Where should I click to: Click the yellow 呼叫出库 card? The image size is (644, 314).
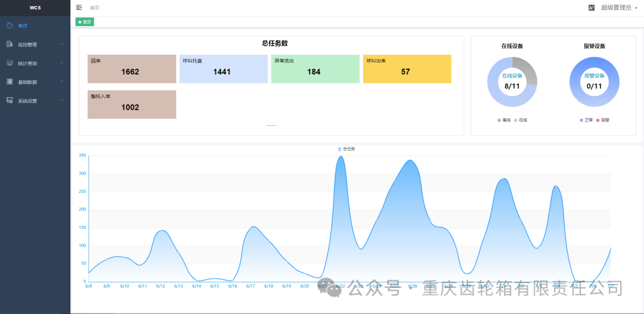[407, 69]
